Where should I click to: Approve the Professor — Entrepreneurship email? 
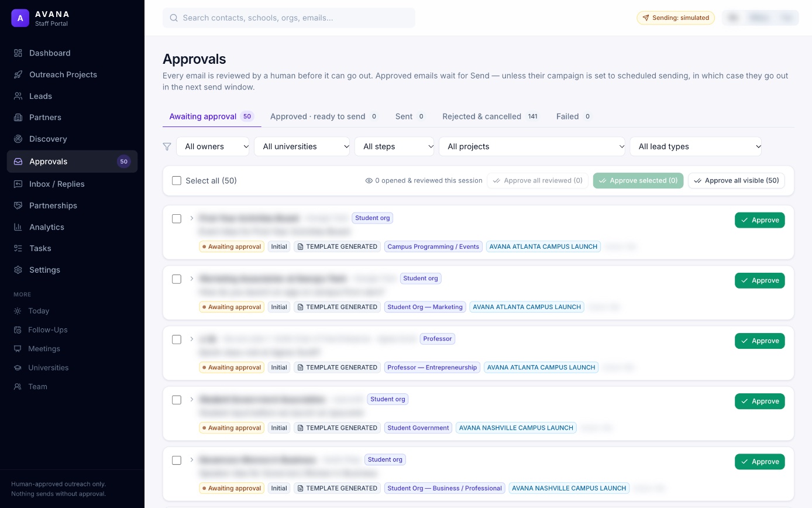click(759, 341)
